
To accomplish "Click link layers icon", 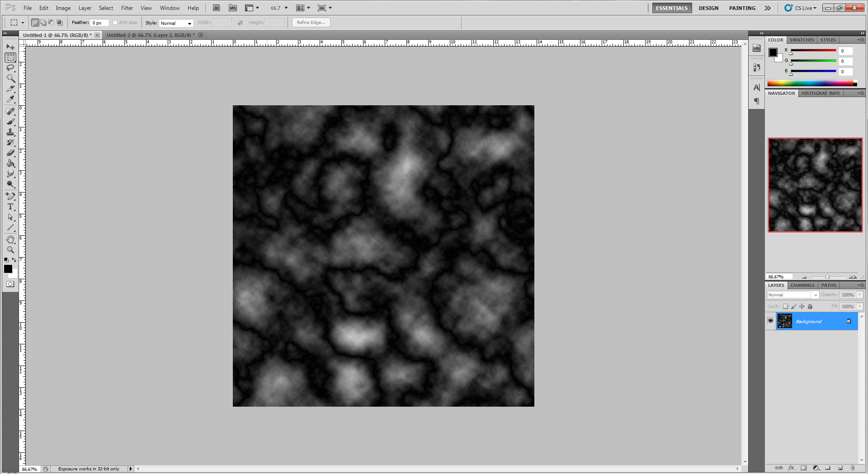I will point(778,468).
